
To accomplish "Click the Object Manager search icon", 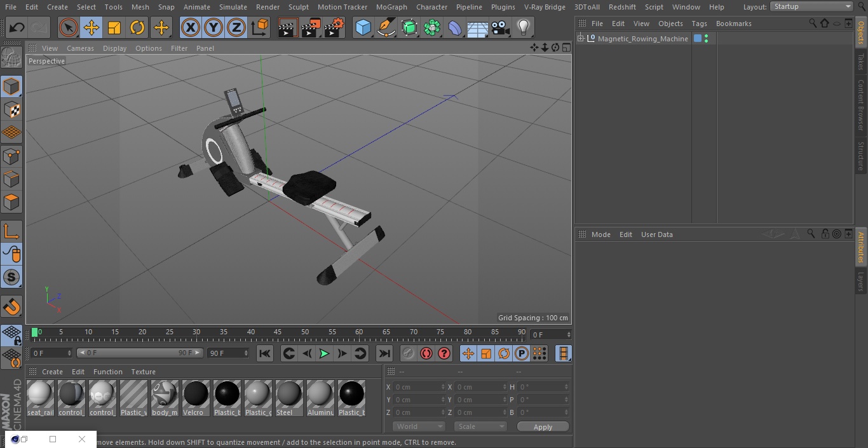I will (x=812, y=24).
